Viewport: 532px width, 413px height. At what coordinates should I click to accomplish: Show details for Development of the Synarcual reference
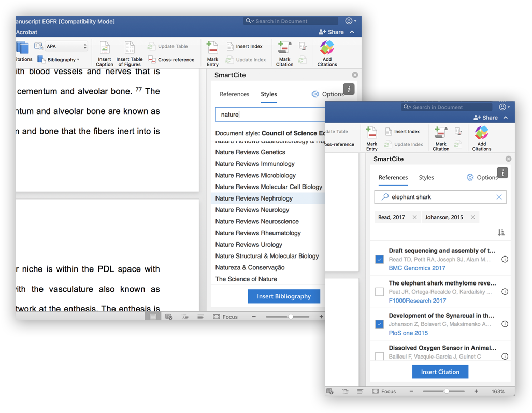(505, 324)
